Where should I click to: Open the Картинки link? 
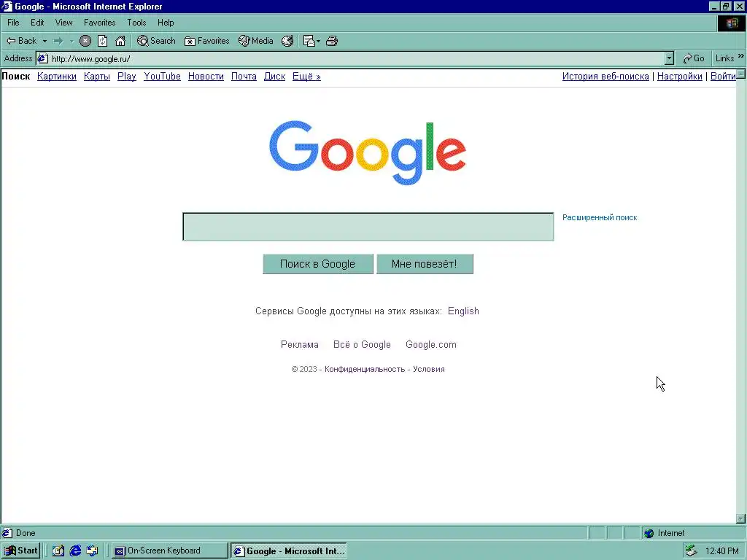(x=57, y=76)
